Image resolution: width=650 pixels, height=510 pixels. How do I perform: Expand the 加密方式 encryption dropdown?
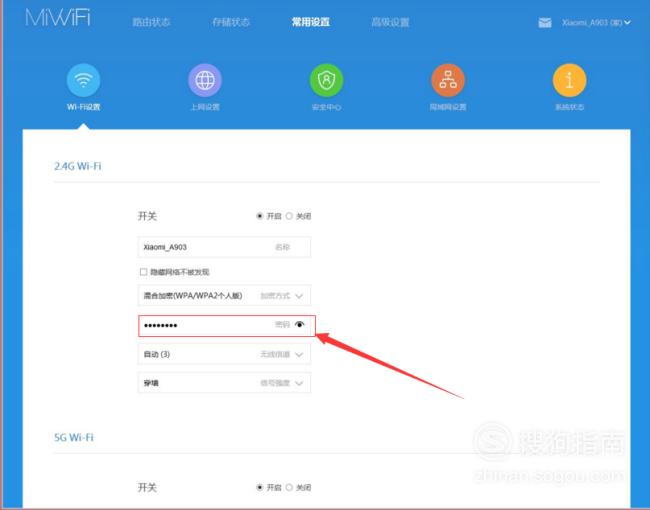[x=299, y=296]
